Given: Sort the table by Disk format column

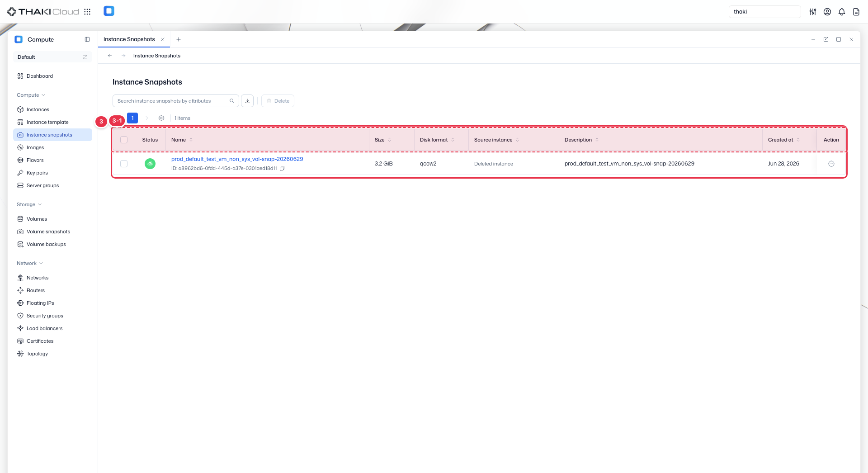Looking at the screenshot, I should [437, 140].
